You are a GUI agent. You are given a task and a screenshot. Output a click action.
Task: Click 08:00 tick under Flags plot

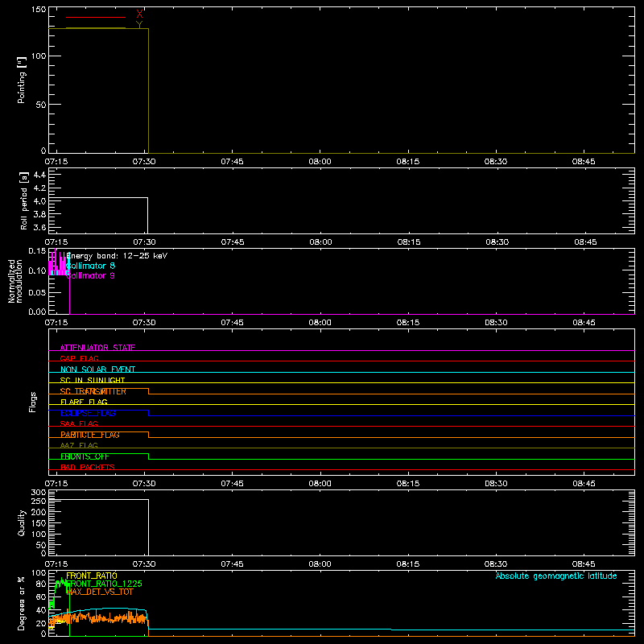pos(320,484)
